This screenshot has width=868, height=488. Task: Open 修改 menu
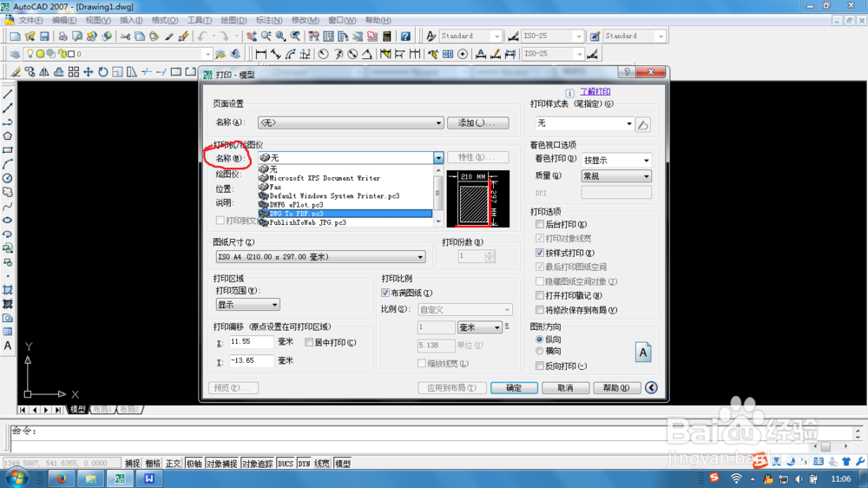[x=305, y=21]
